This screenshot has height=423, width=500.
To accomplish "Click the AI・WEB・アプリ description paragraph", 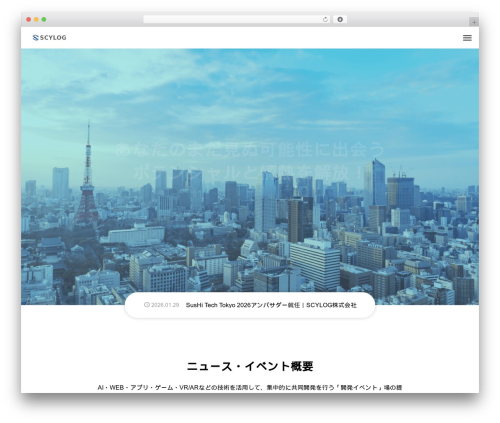I will [x=250, y=388].
